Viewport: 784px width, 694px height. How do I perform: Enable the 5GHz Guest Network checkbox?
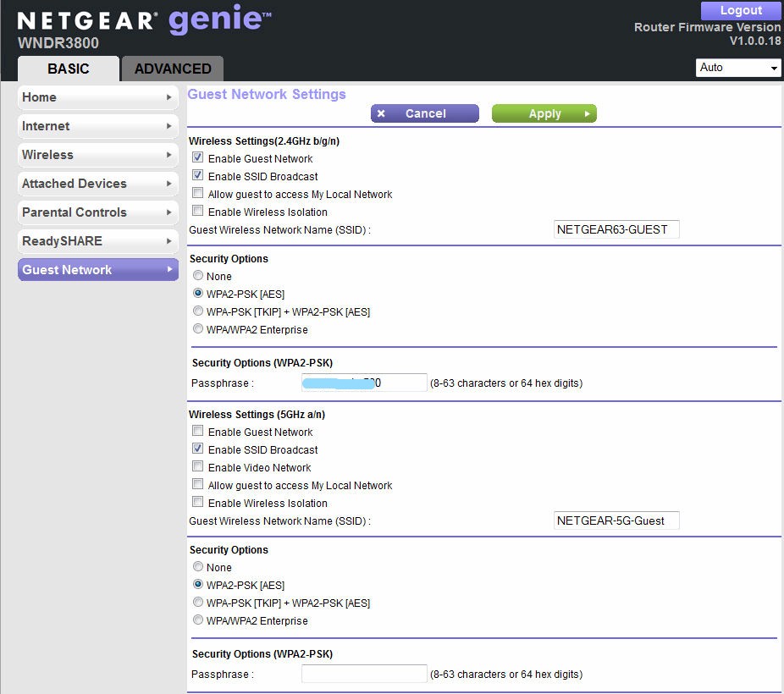click(198, 431)
